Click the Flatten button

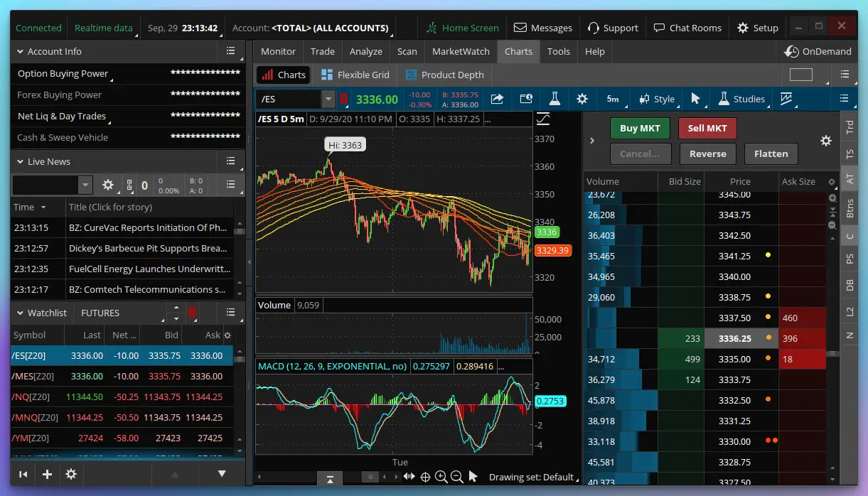[771, 153]
